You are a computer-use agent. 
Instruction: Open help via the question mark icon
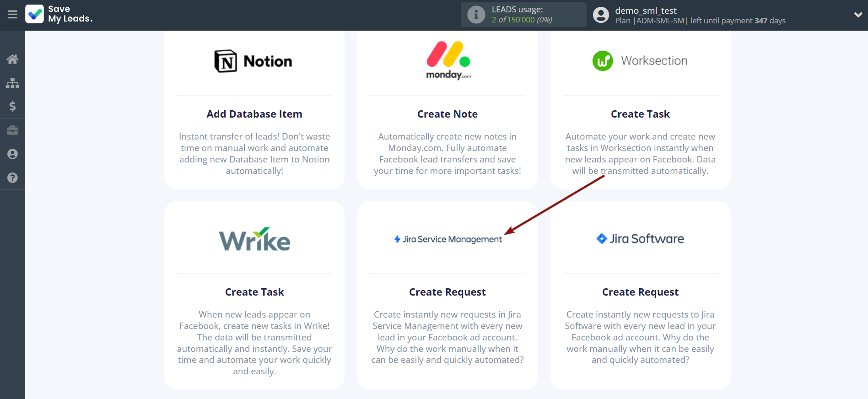click(12, 178)
